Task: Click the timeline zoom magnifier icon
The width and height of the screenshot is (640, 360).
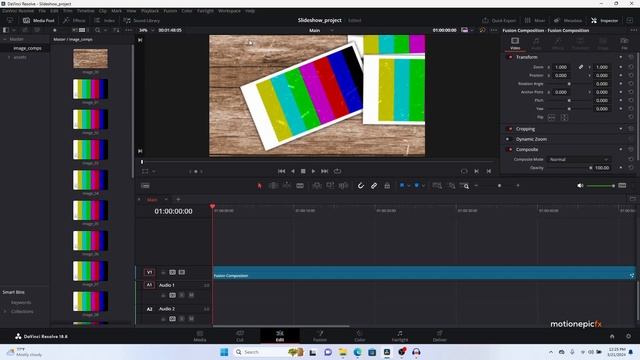Action: click(464, 186)
